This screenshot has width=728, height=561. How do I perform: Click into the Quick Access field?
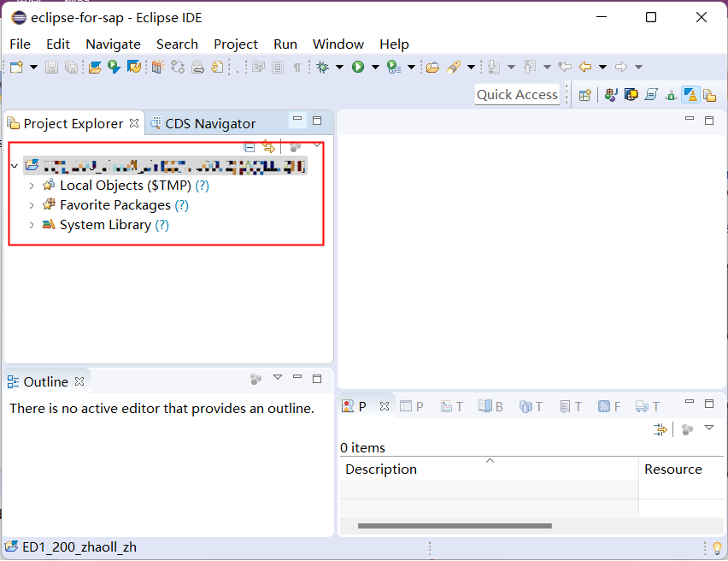(517, 95)
